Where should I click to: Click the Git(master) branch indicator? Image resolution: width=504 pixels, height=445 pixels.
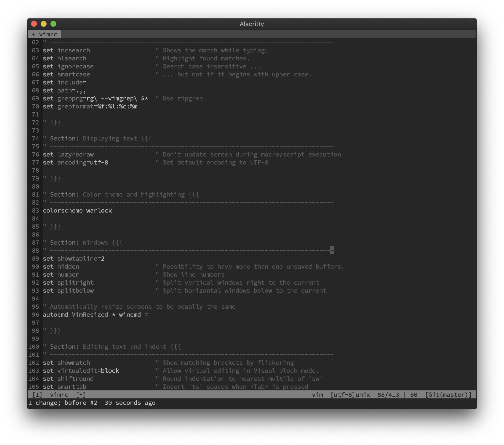[x=448, y=395]
